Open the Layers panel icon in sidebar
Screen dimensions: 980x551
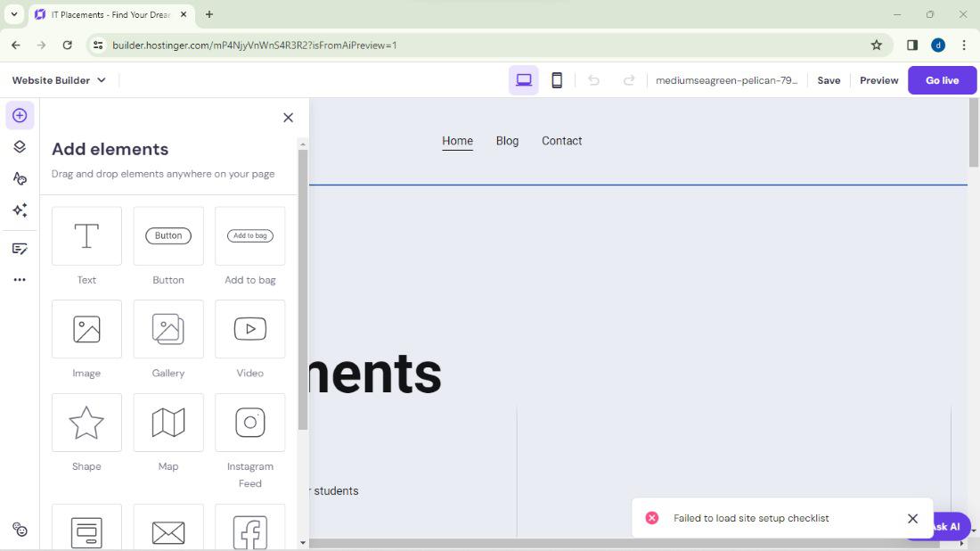(x=20, y=146)
